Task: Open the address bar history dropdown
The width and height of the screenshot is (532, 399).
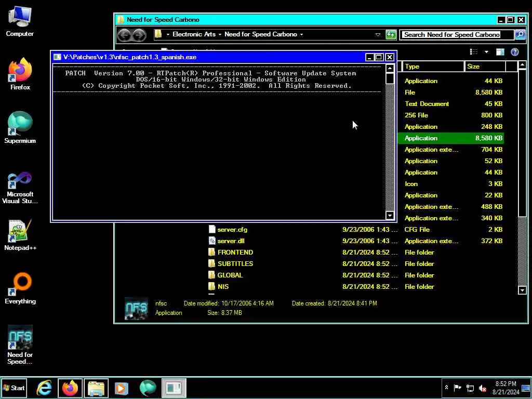Action: tap(378, 35)
